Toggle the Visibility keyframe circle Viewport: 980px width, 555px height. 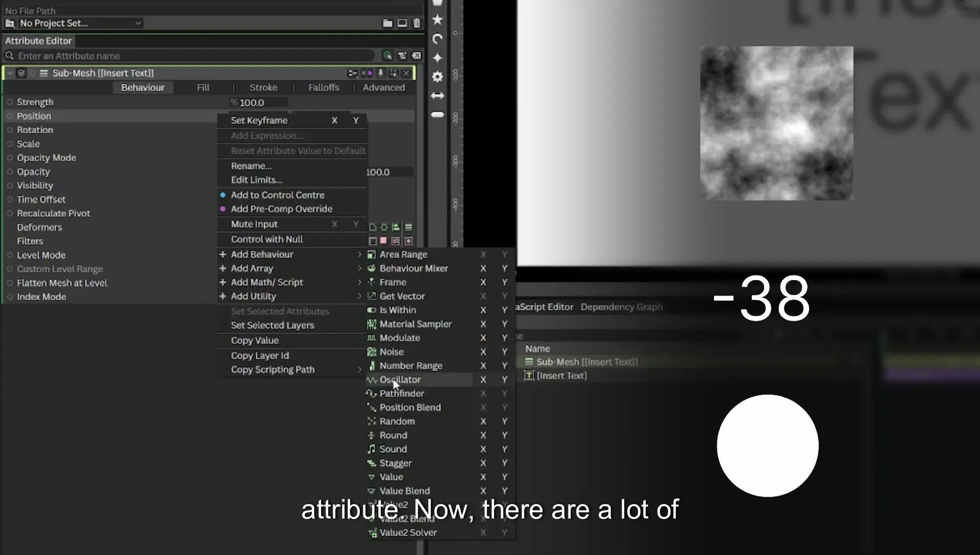tap(10, 186)
